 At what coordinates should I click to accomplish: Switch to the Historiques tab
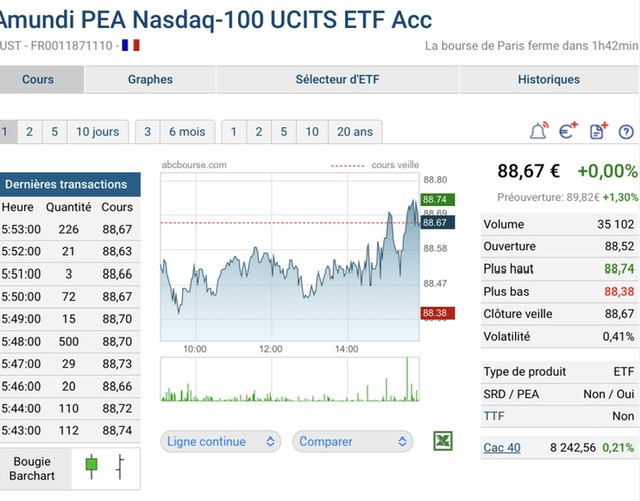[548, 79]
